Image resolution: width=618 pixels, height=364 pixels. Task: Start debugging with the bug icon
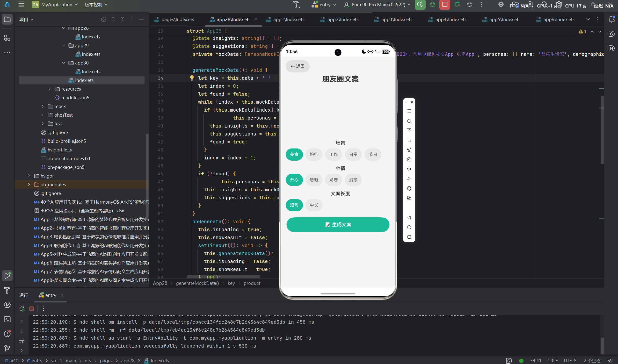click(432, 4)
